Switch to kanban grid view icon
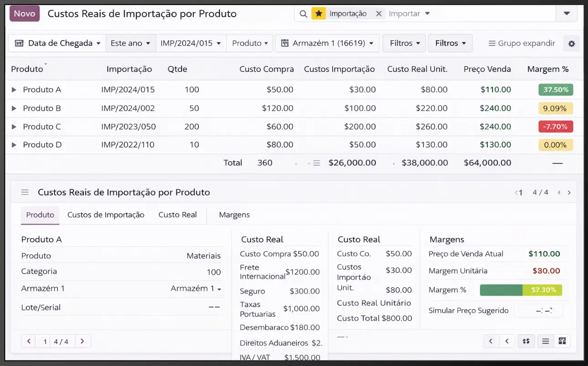The height and width of the screenshot is (366, 588). [x=562, y=341]
